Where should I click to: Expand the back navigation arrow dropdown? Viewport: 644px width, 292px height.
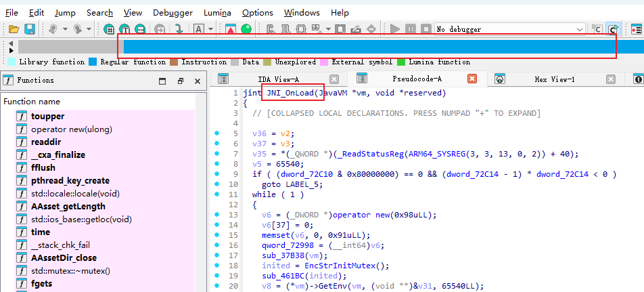[x=65, y=29]
